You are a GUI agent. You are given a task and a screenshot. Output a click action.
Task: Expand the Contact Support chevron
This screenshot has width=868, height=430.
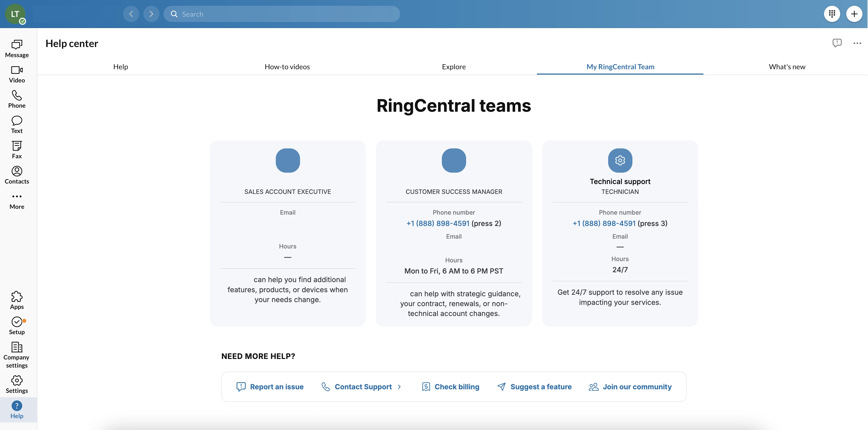(x=399, y=387)
